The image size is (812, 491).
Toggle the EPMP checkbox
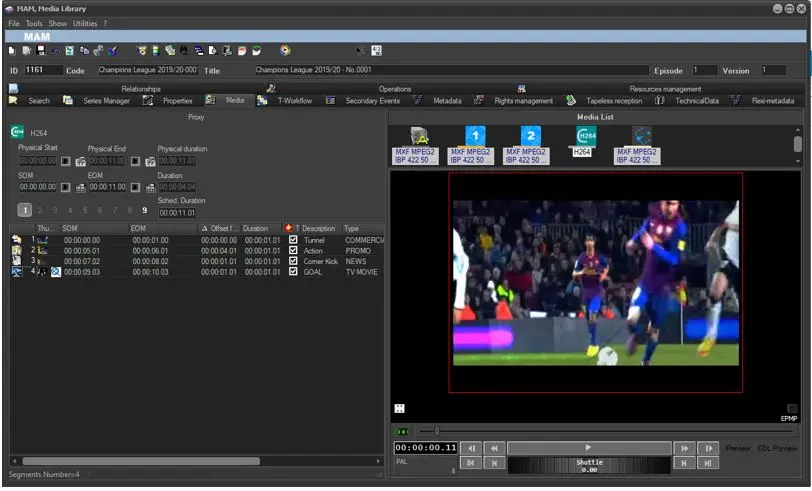(x=792, y=408)
